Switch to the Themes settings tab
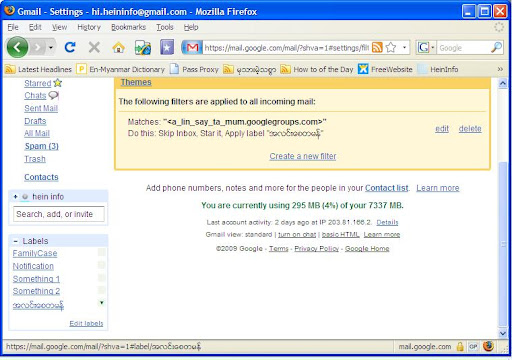This screenshot has height=360, width=512. pyautogui.click(x=136, y=82)
